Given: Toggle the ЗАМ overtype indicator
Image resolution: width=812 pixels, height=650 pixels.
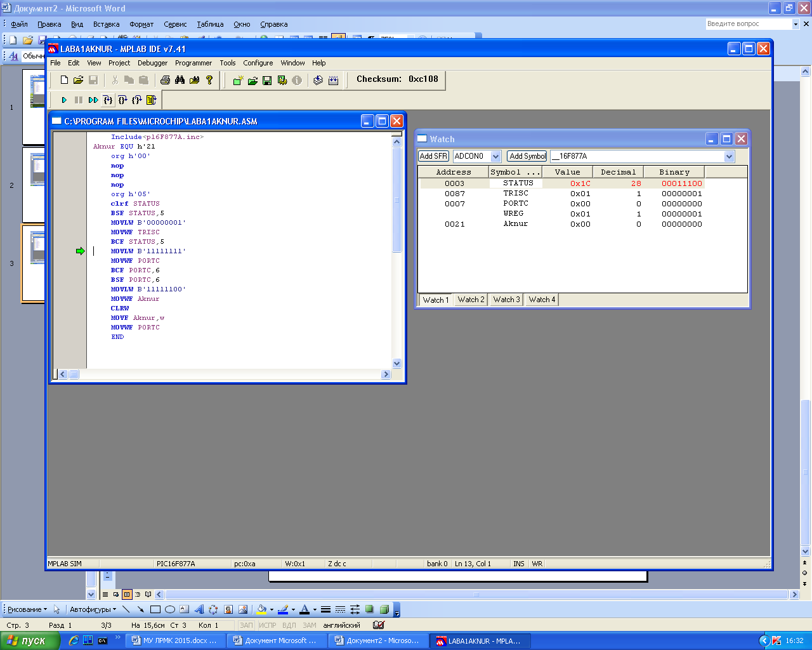Looking at the screenshot, I should pyautogui.click(x=310, y=625).
